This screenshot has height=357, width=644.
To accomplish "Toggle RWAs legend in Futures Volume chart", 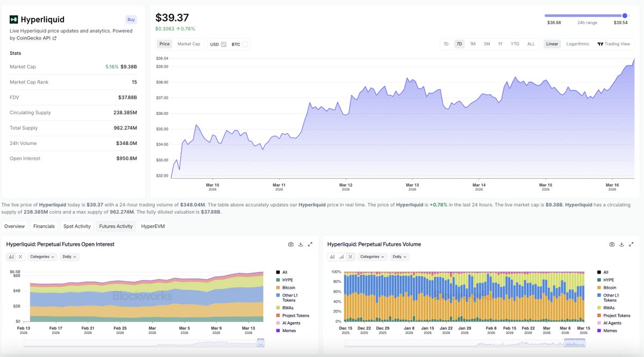I will pyautogui.click(x=606, y=308).
